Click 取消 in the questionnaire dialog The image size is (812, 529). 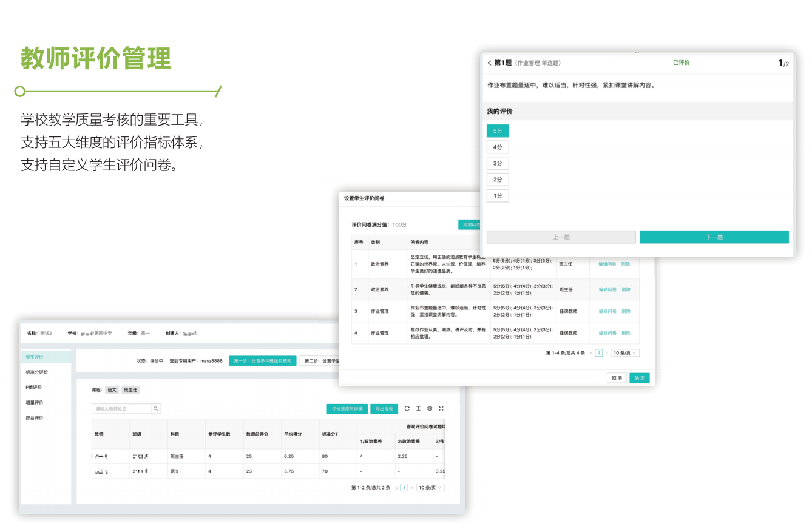[x=617, y=378]
